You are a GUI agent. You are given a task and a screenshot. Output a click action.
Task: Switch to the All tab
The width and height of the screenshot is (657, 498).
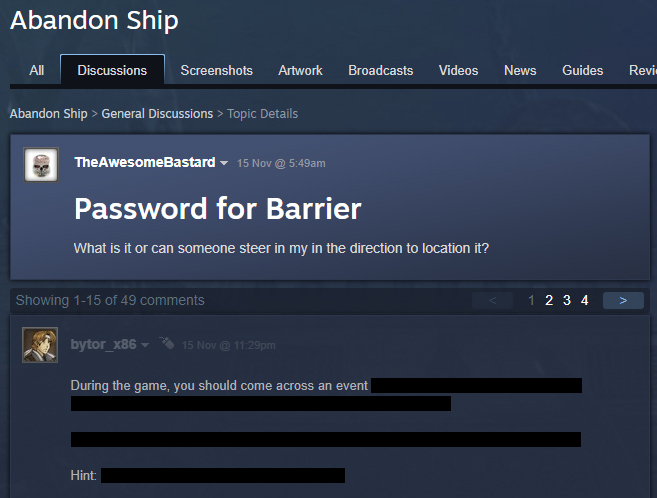tap(36, 70)
